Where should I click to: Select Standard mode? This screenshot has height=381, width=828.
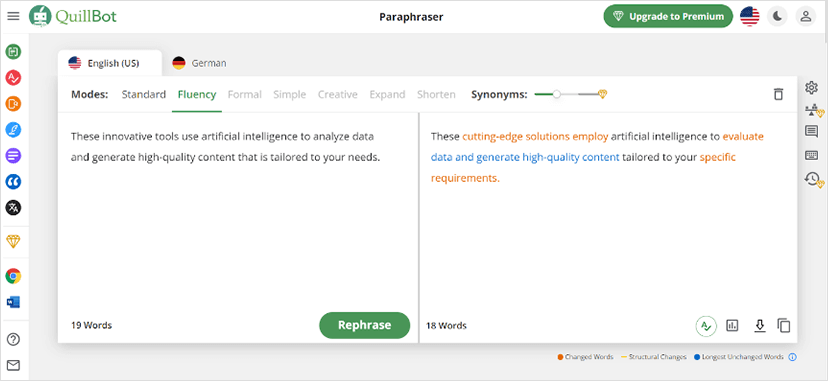pos(144,94)
